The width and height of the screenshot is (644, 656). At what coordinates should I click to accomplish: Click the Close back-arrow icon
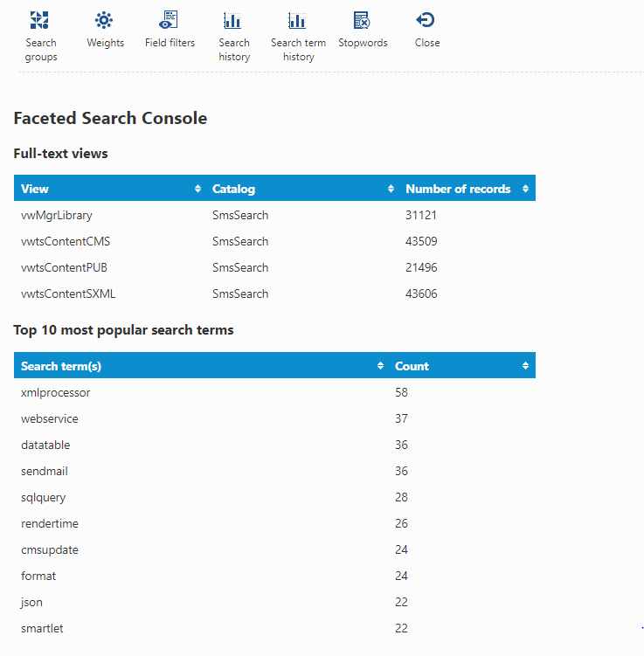tap(426, 20)
